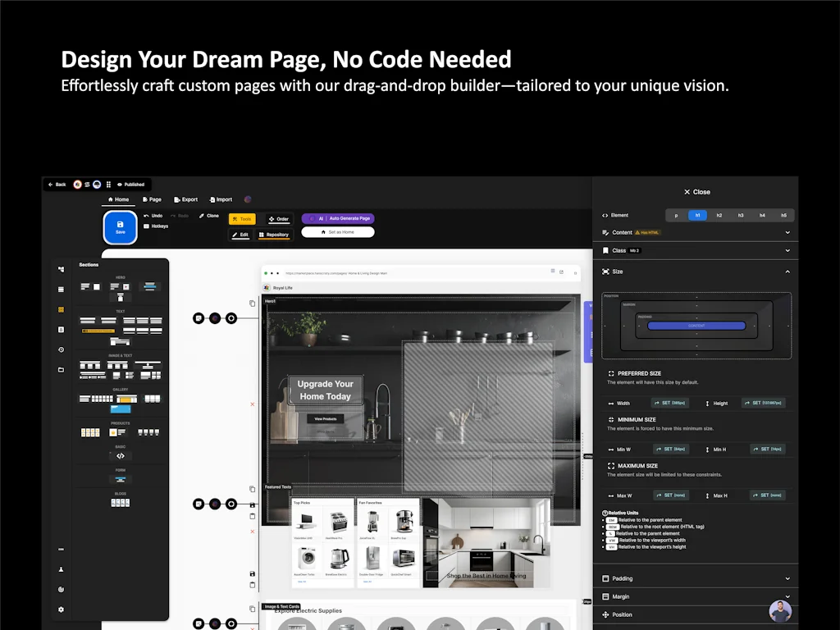Switch element type from h1 to p
Image resolution: width=840 pixels, height=630 pixels.
pyautogui.click(x=675, y=214)
